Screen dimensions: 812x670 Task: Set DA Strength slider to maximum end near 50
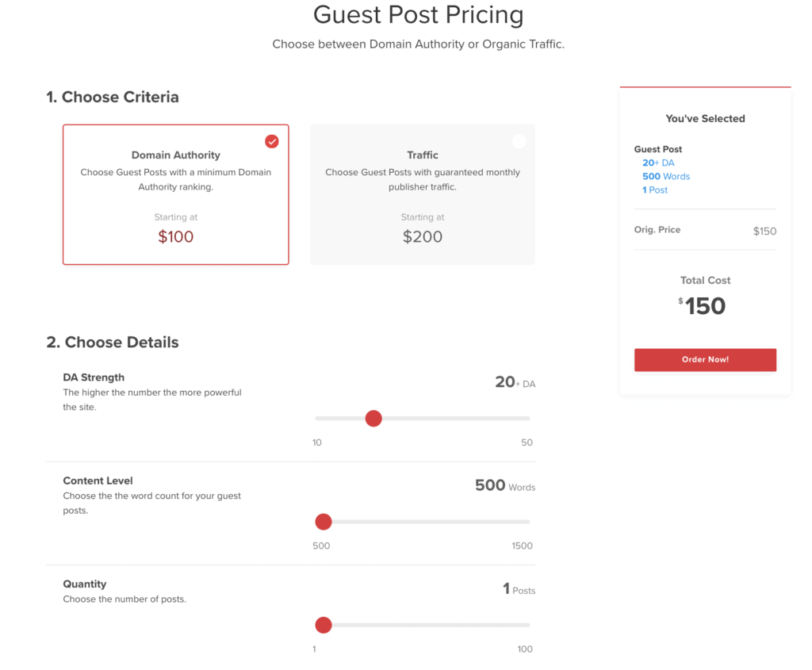(x=527, y=418)
